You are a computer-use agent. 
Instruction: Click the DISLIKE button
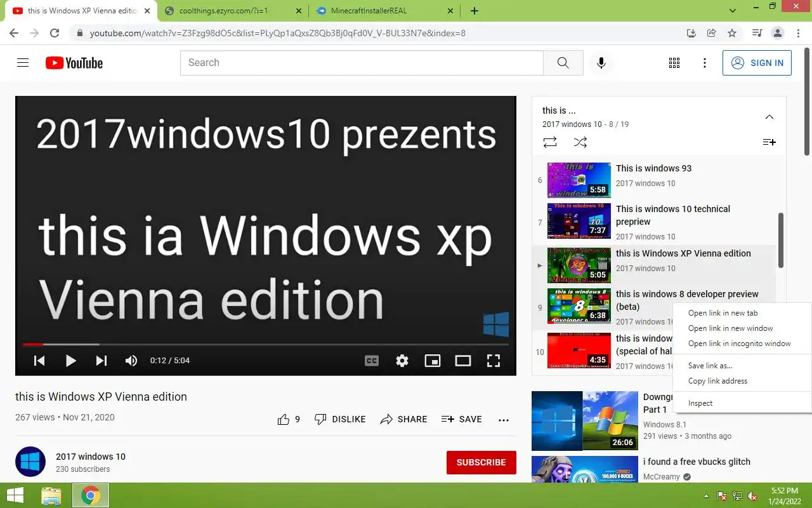click(x=341, y=419)
